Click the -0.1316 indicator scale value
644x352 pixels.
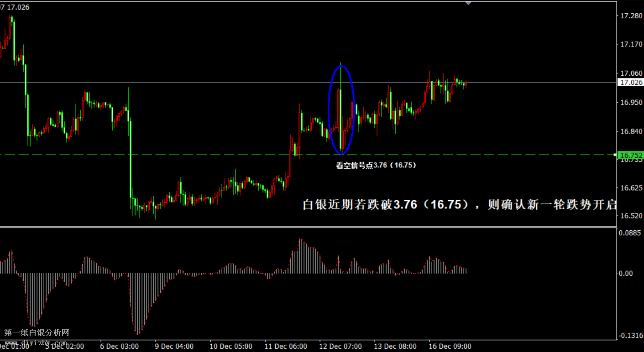[630, 336]
